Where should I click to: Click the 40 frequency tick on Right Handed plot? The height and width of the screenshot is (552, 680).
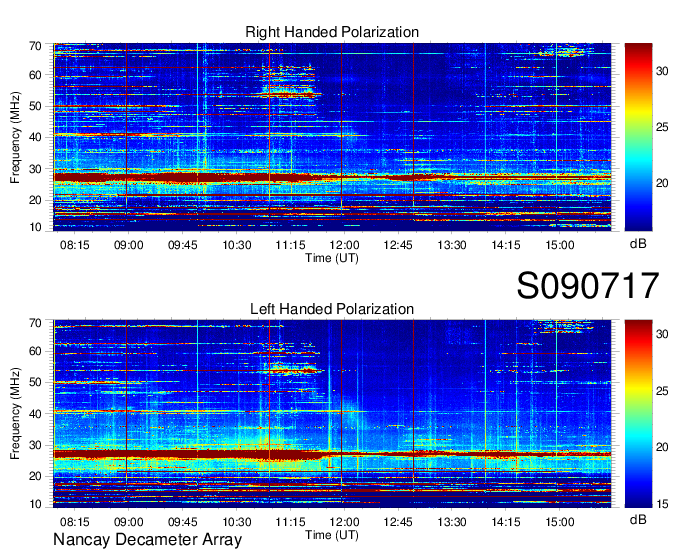(x=35, y=137)
